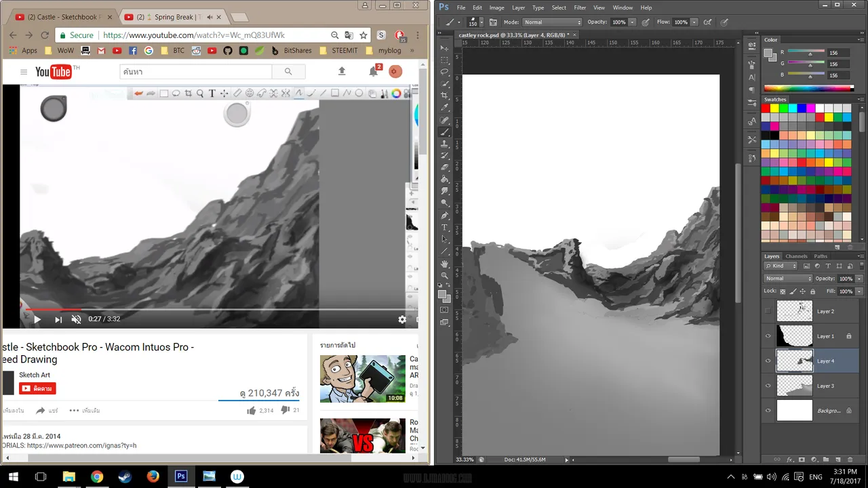This screenshot has width=868, height=488.
Task: Select the Spot Healing Brush tool
Action: click(x=445, y=120)
